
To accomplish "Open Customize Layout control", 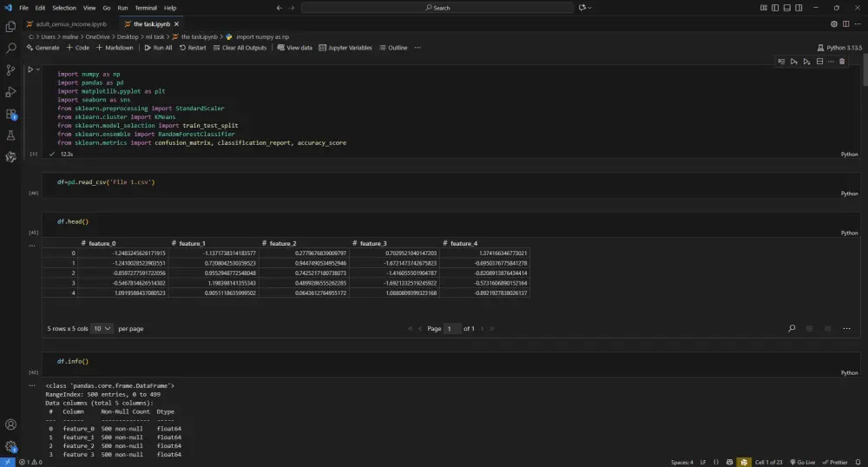I will click(x=763, y=8).
